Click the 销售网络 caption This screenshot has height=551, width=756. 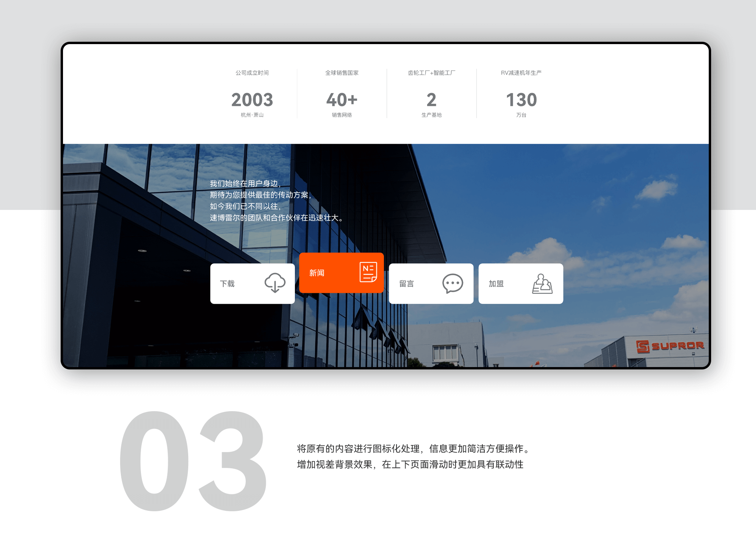point(342,115)
